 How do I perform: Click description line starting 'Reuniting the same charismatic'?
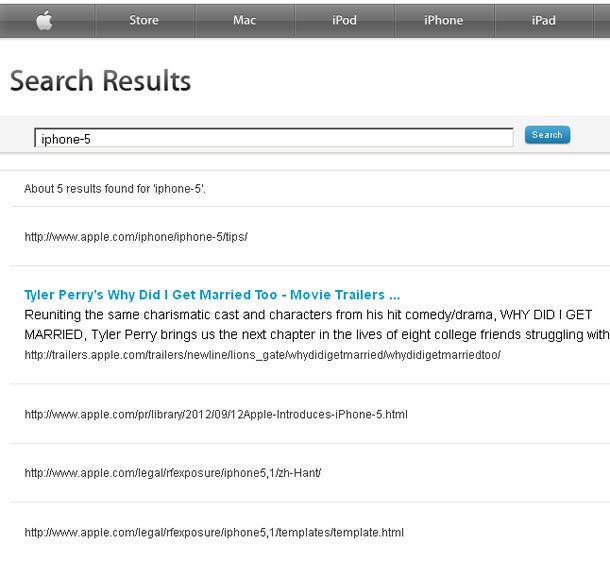click(x=308, y=315)
